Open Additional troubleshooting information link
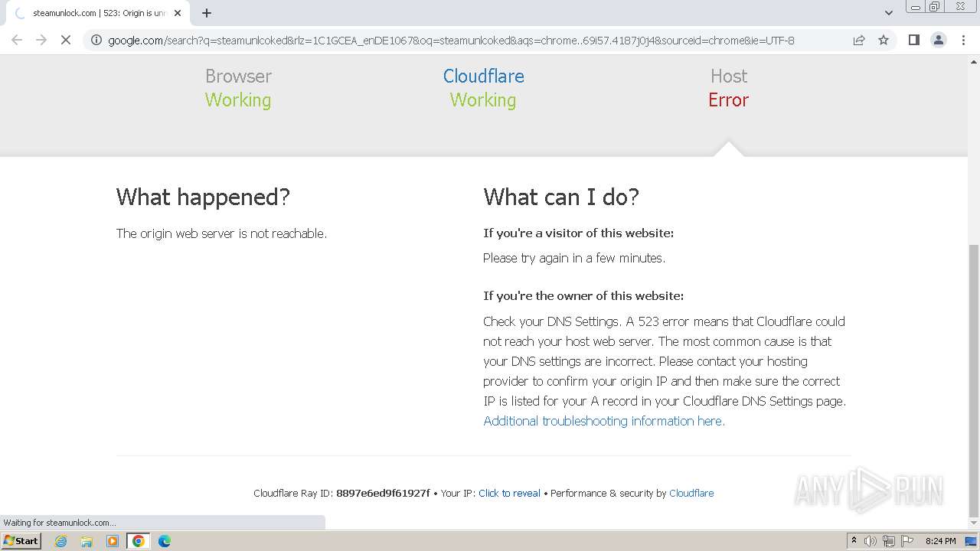 pyautogui.click(x=604, y=421)
